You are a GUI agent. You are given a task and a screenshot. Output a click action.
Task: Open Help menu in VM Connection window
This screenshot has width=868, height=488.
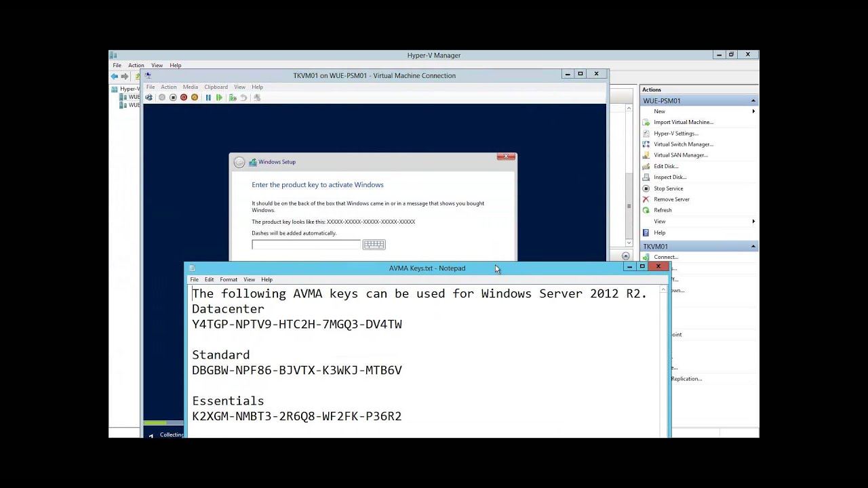(x=257, y=87)
